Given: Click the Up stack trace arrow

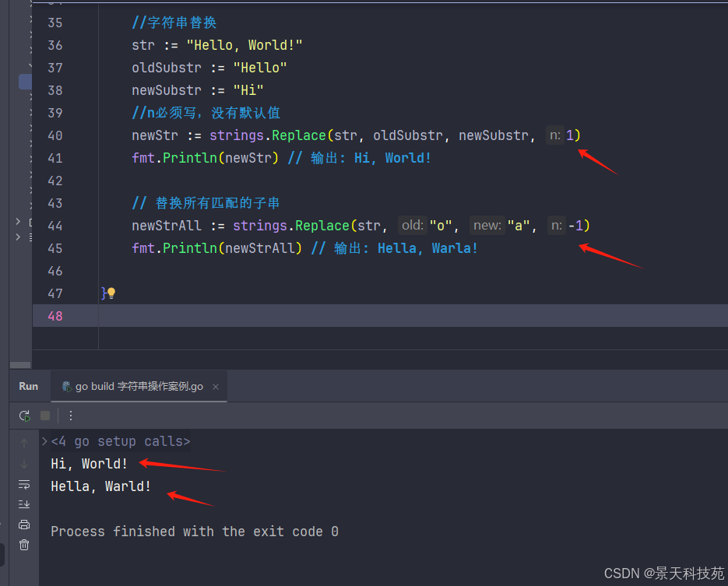Looking at the screenshot, I should [24, 442].
